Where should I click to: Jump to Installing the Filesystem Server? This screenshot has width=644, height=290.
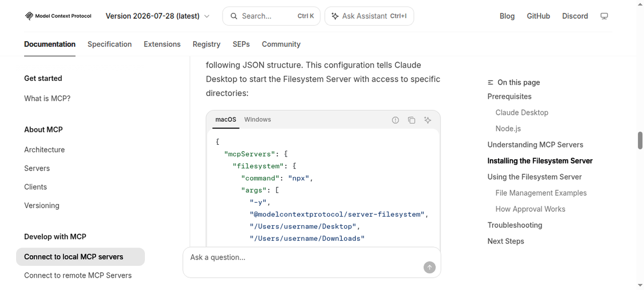(540, 161)
